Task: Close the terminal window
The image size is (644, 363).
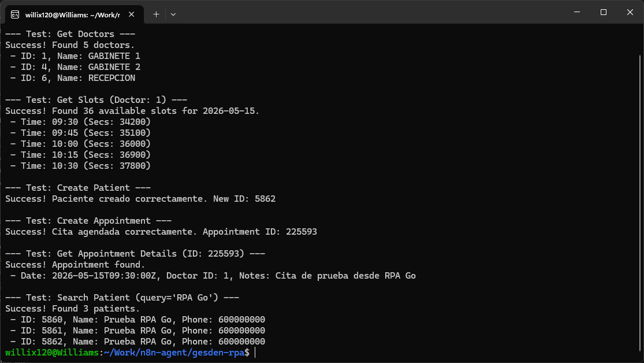Action: pyautogui.click(x=630, y=12)
